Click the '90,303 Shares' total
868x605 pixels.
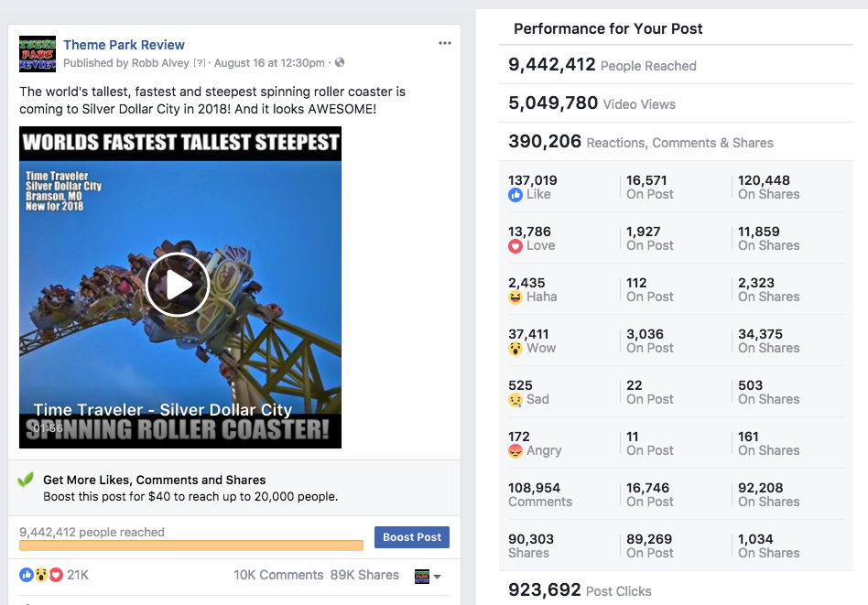pos(531,546)
